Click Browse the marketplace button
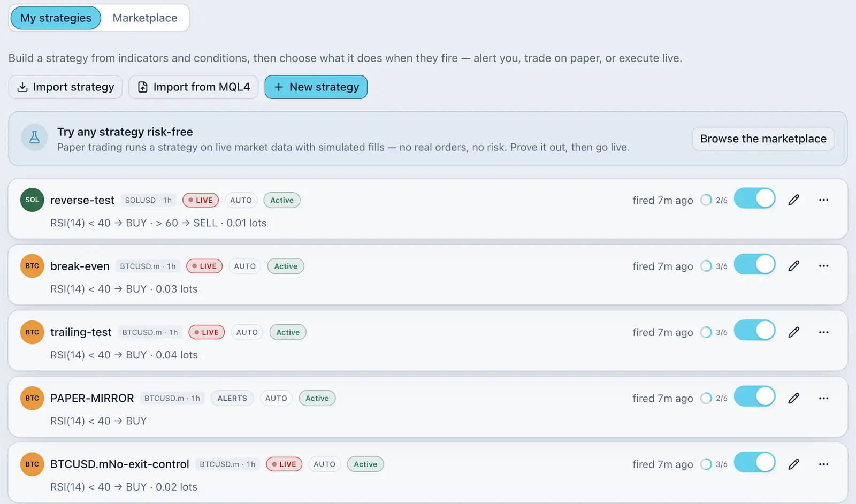The image size is (856, 504). (x=763, y=139)
